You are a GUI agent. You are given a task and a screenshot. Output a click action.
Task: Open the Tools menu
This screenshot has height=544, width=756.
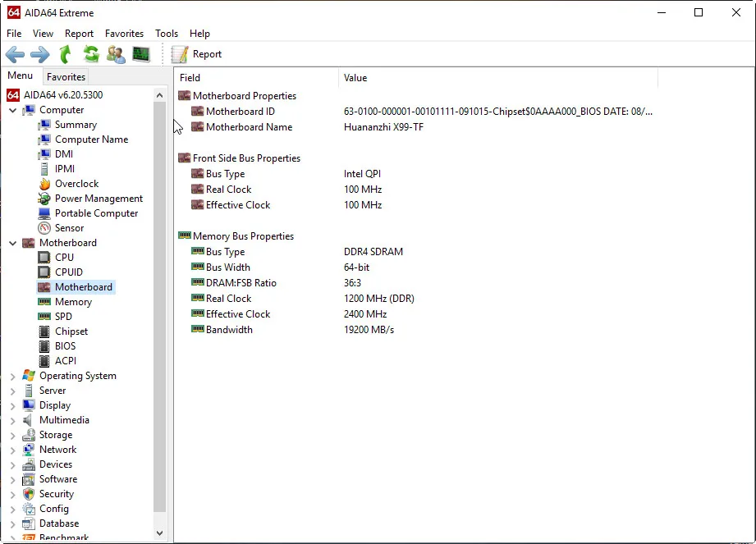[x=167, y=34]
